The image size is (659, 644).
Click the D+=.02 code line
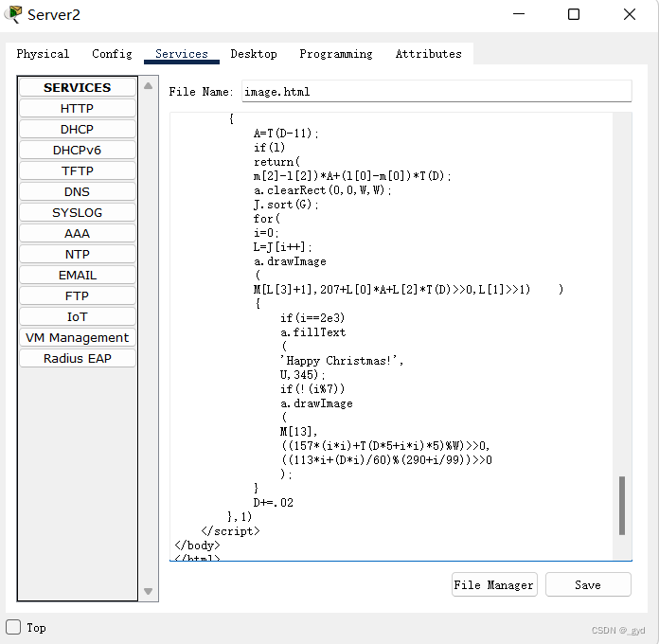coord(274,502)
